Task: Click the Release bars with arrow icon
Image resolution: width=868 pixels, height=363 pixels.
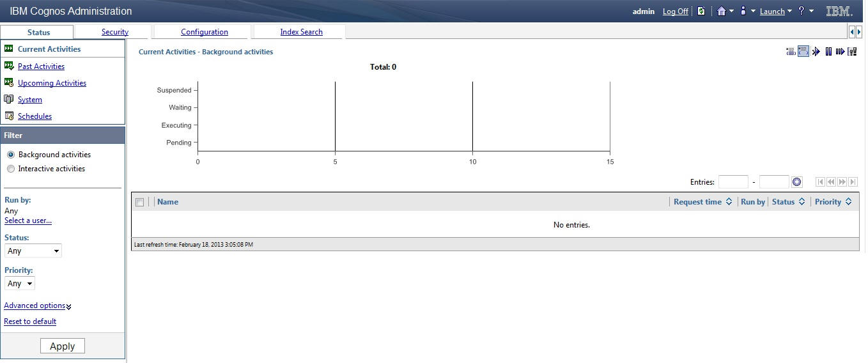Action: 840,51
